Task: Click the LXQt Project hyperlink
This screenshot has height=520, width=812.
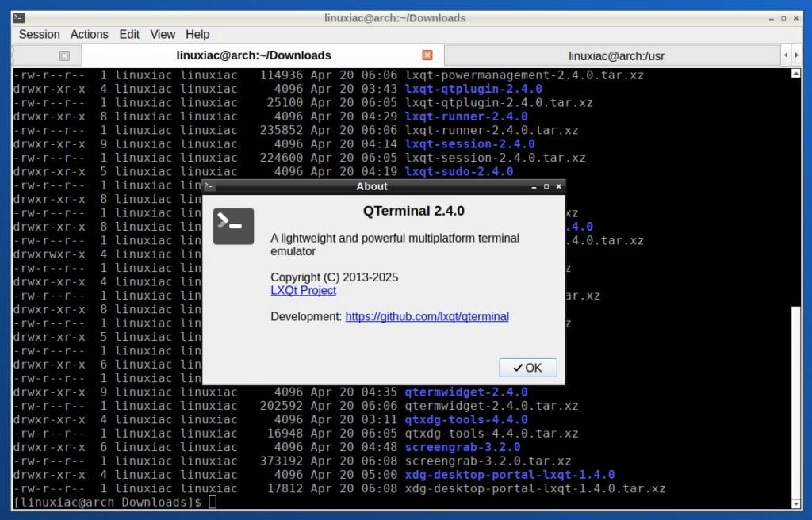Action: click(x=303, y=290)
